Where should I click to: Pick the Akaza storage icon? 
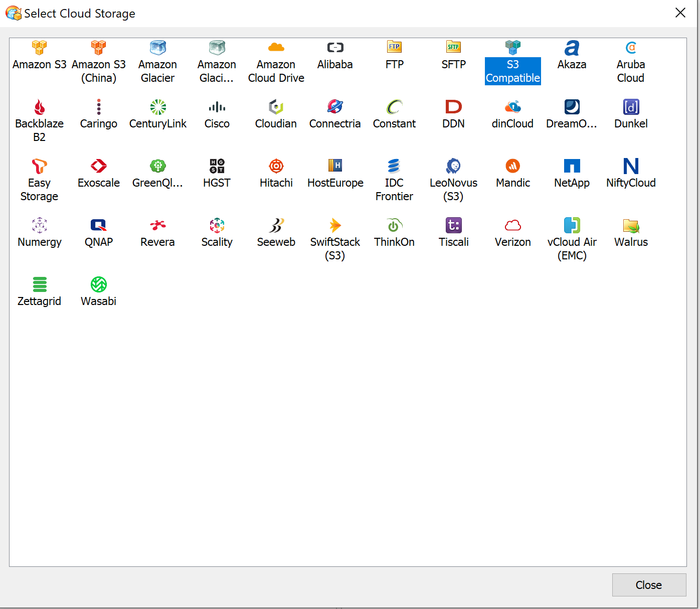[572, 48]
